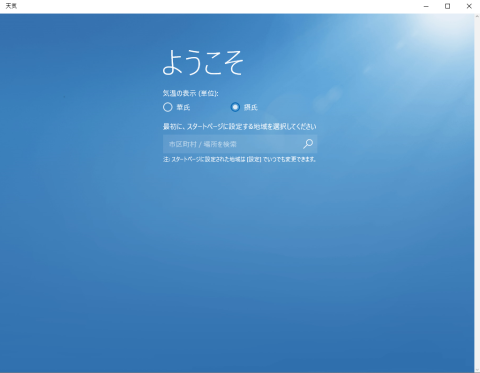Maximize the 天気 window
480x373 pixels.
click(x=447, y=6)
